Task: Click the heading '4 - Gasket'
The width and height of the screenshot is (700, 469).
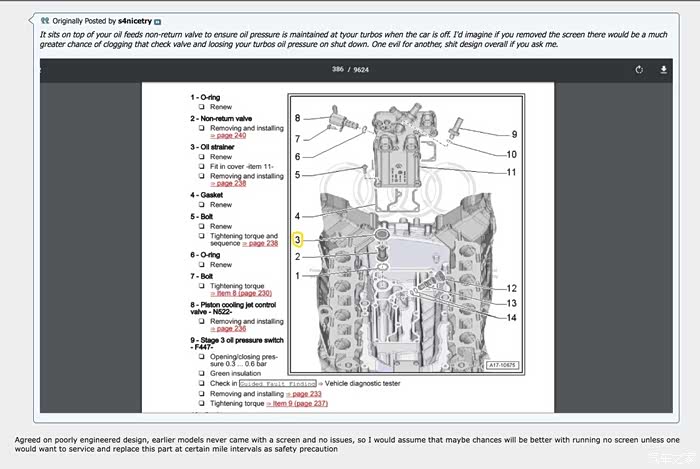Action: coord(206,195)
